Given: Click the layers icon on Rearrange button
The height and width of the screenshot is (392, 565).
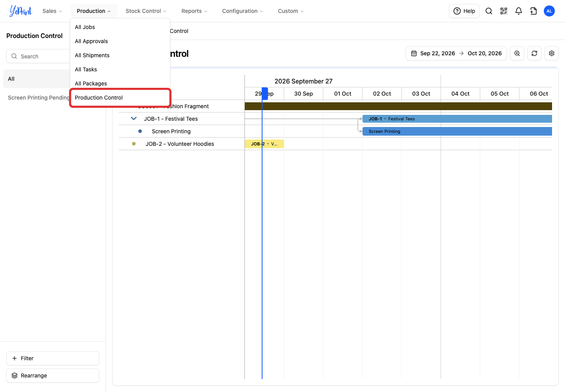Looking at the screenshot, I should [x=15, y=376].
